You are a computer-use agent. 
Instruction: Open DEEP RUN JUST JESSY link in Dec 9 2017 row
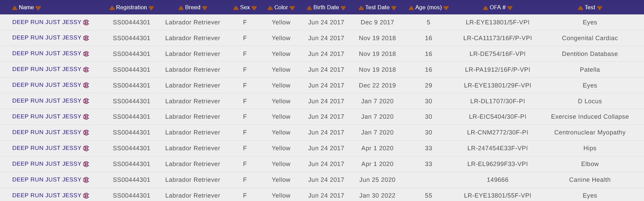coord(47,22)
